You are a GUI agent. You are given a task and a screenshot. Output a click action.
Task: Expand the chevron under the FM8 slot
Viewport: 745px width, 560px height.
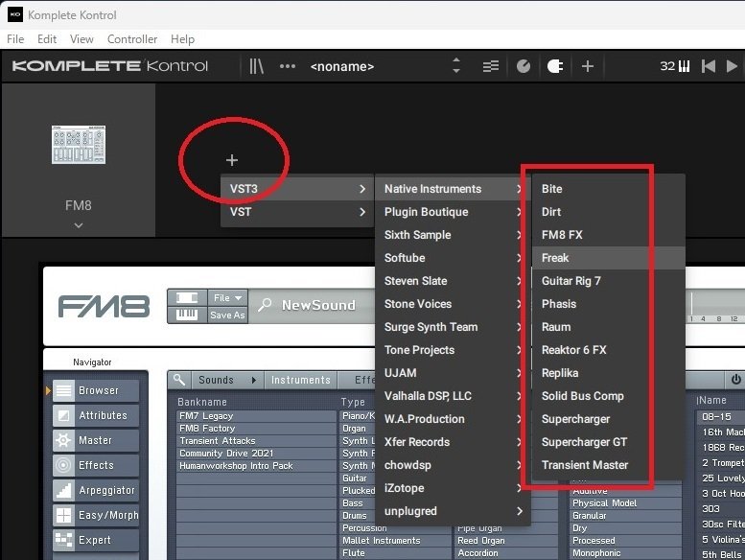79,225
